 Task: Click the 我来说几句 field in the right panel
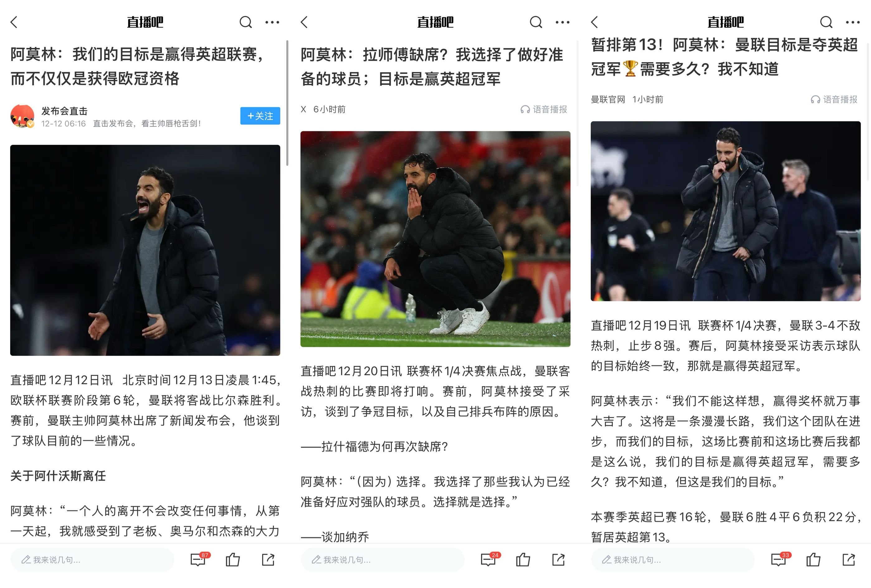coord(673,560)
